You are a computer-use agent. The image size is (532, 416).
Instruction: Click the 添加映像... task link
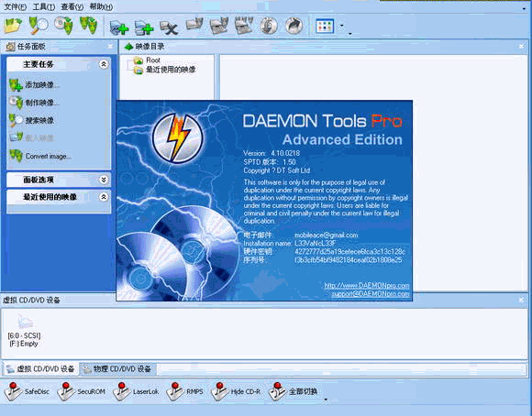42,85
